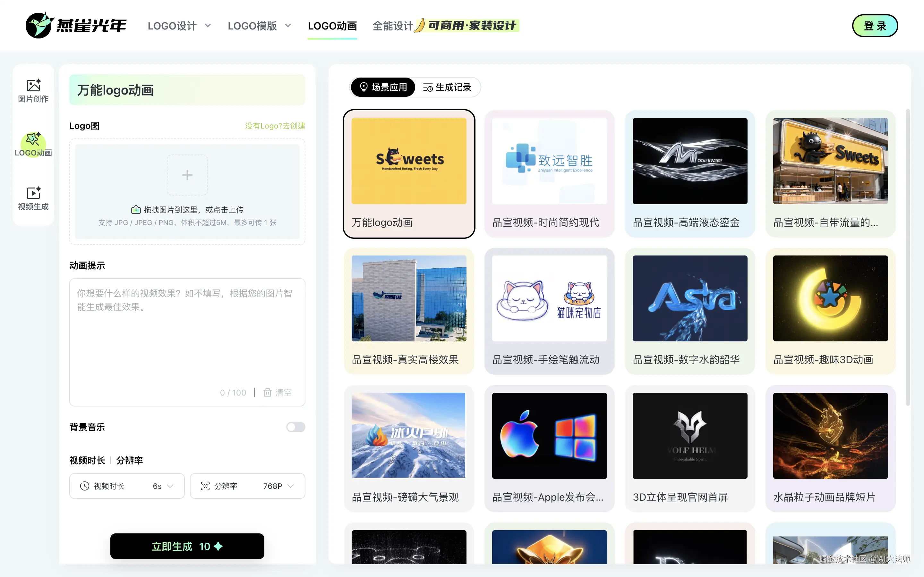The height and width of the screenshot is (577, 924).
Task: Click the plus icon to upload logo
Action: tap(187, 175)
